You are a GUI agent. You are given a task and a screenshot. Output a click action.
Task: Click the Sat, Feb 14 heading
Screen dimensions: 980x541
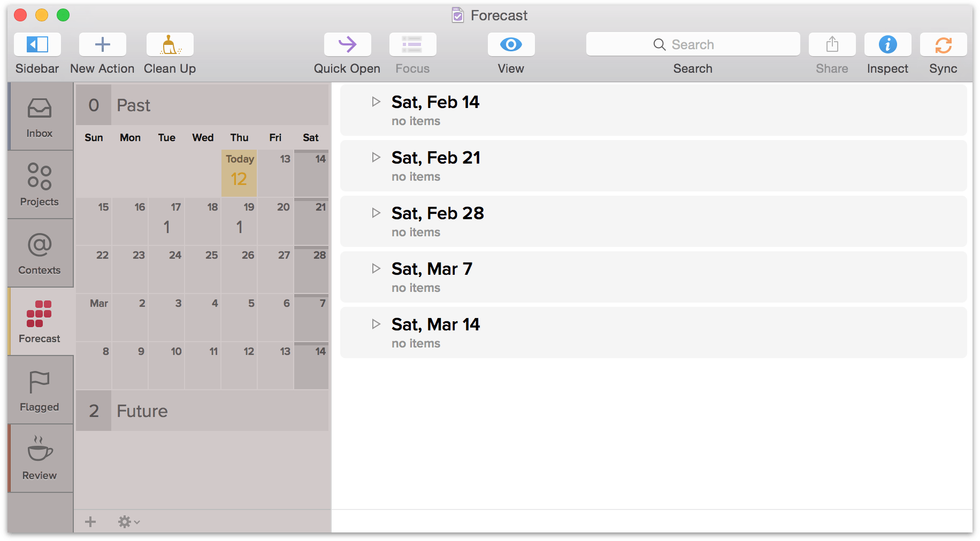435,102
